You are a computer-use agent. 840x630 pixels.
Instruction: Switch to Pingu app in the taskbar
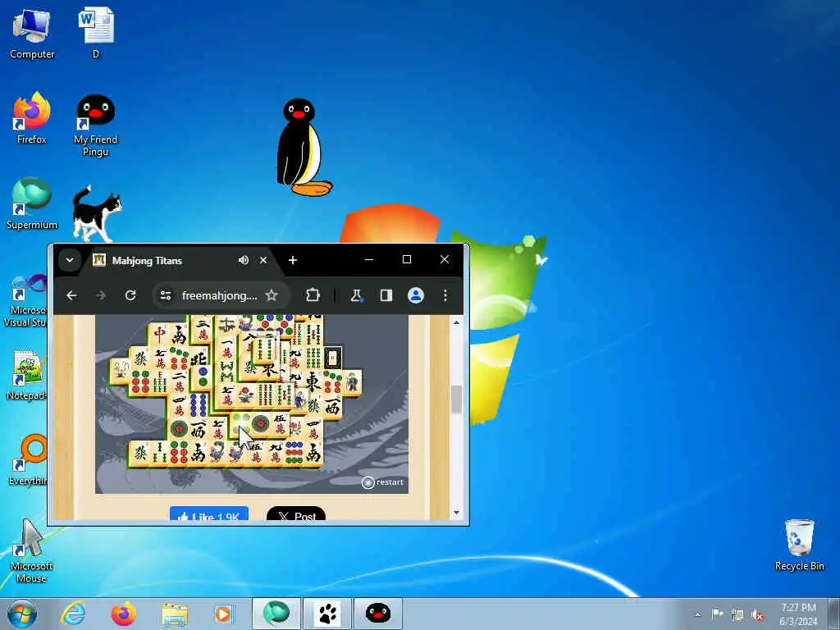(377, 614)
